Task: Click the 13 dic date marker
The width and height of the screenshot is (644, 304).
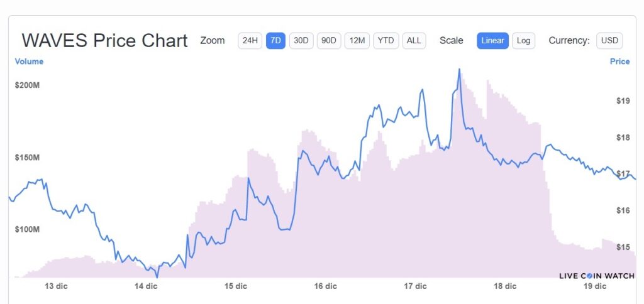Action: tap(56, 286)
